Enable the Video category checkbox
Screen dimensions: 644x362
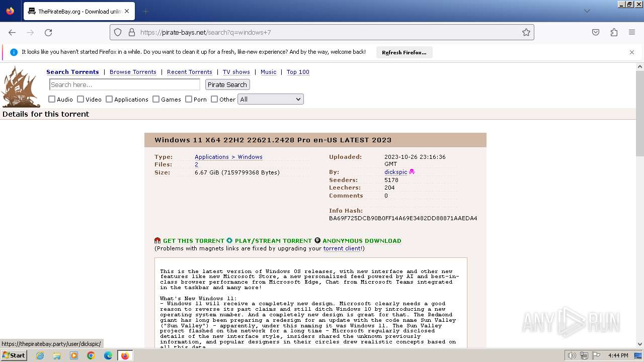[x=80, y=99]
